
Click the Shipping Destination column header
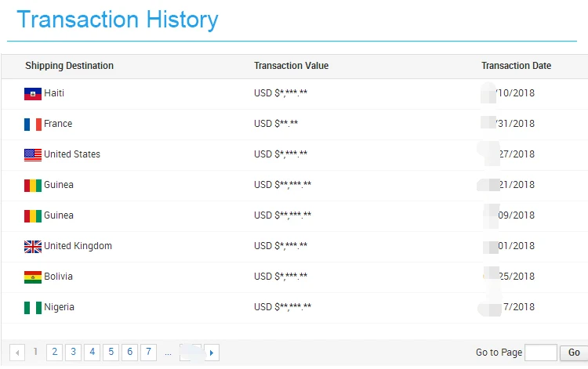pyautogui.click(x=69, y=66)
